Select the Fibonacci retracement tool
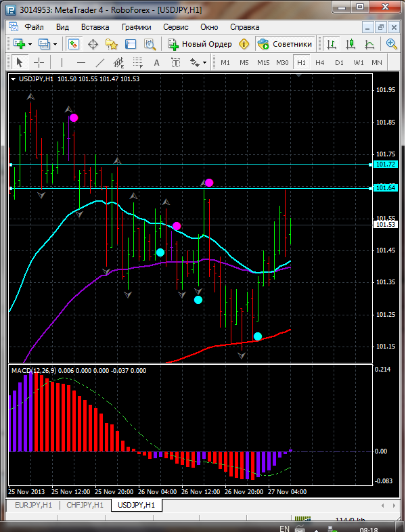This screenshot has width=406, height=532. [x=139, y=62]
